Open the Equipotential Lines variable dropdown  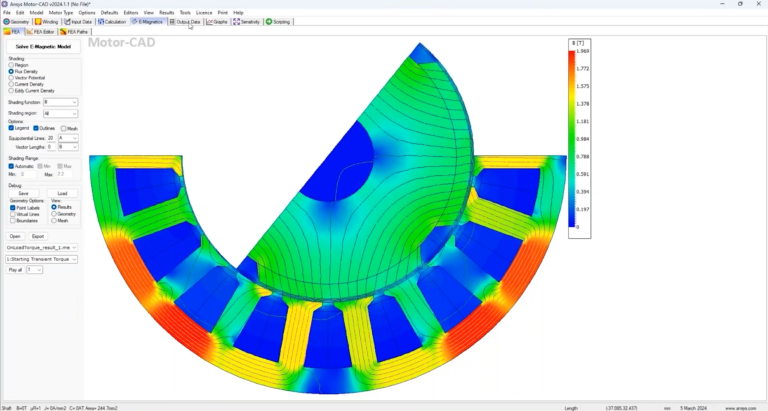point(68,138)
